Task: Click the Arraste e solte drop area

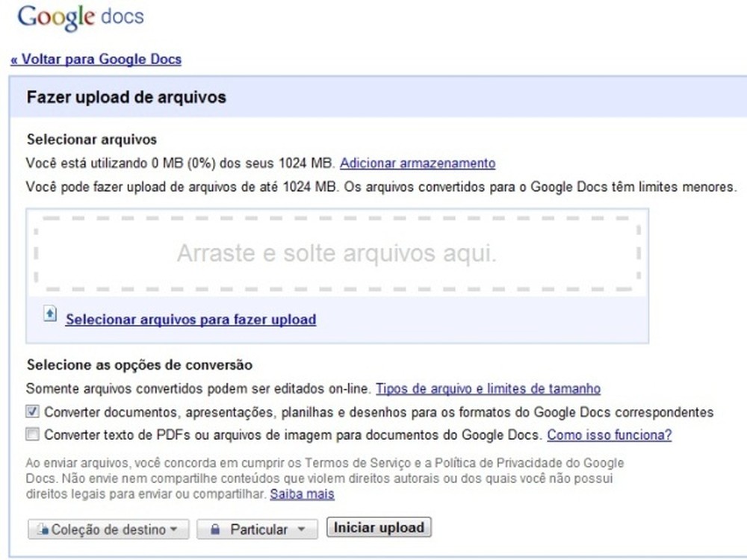Action: click(x=336, y=253)
